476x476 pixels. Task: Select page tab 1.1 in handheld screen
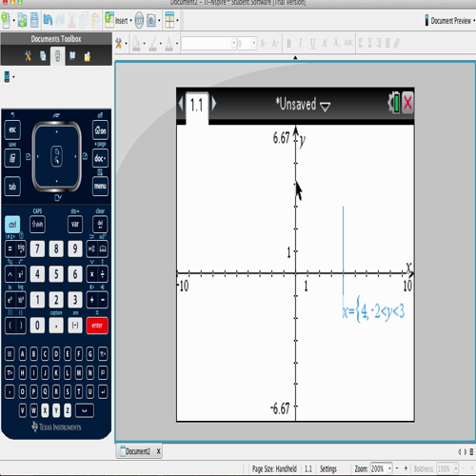point(197,106)
